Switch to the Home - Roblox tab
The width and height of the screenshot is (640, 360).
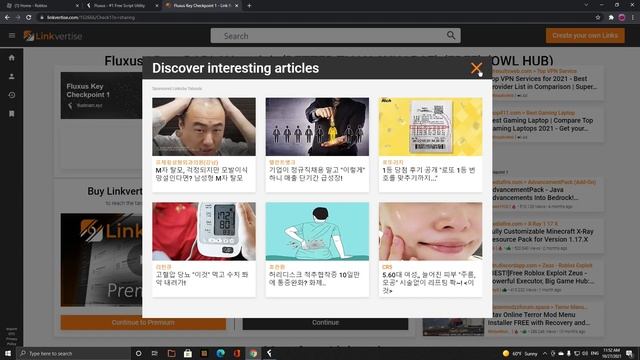coord(41,6)
